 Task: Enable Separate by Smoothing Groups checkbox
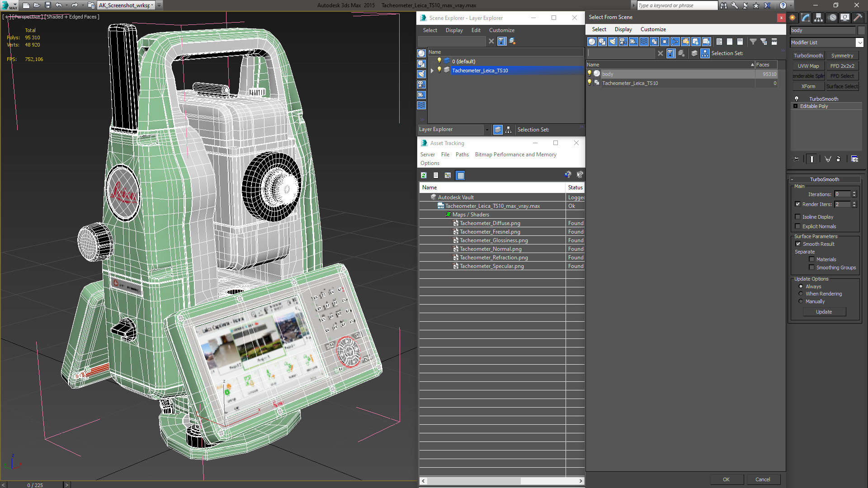(811, 267)
